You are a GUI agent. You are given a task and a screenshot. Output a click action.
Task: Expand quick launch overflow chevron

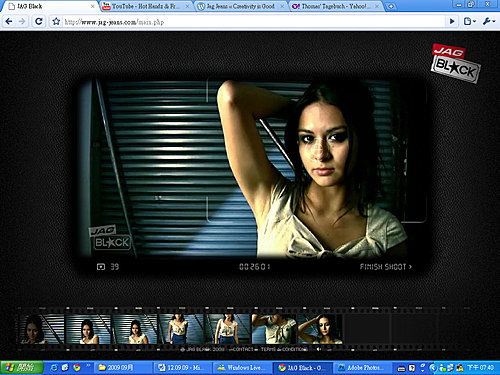[x=88, y=366]
